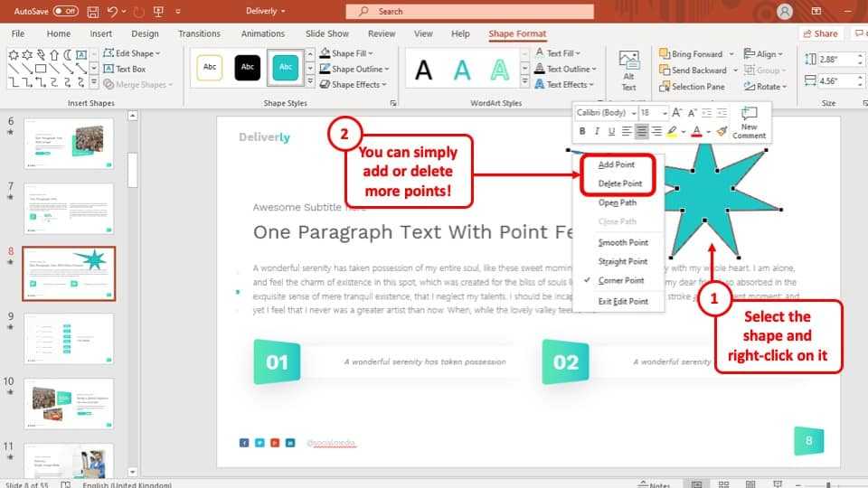The image size is (868, 488).
Task: Choose Smooth Point in context menu
Action: (x=623, y=243)
